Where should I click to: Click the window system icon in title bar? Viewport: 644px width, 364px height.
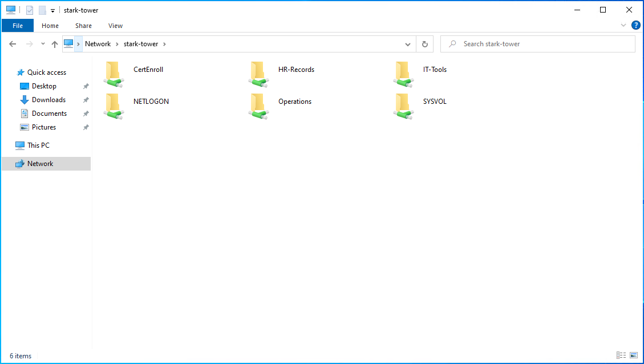coord(11,10)
